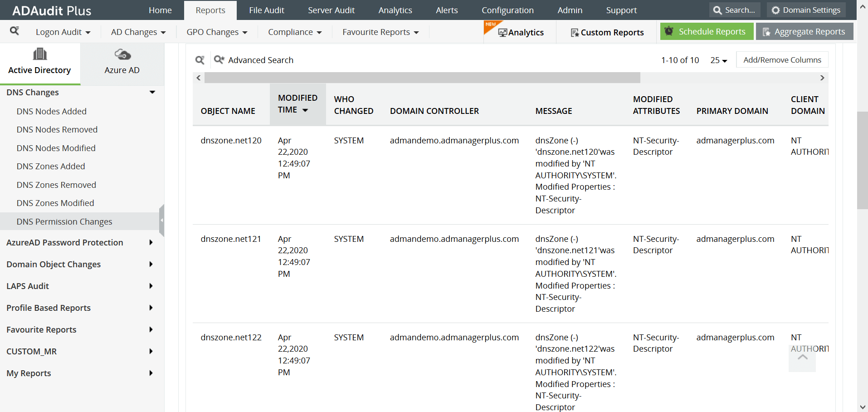Click the Domain Settings gear icon
The height and width of the screenshot is (412, 868).
775,10
